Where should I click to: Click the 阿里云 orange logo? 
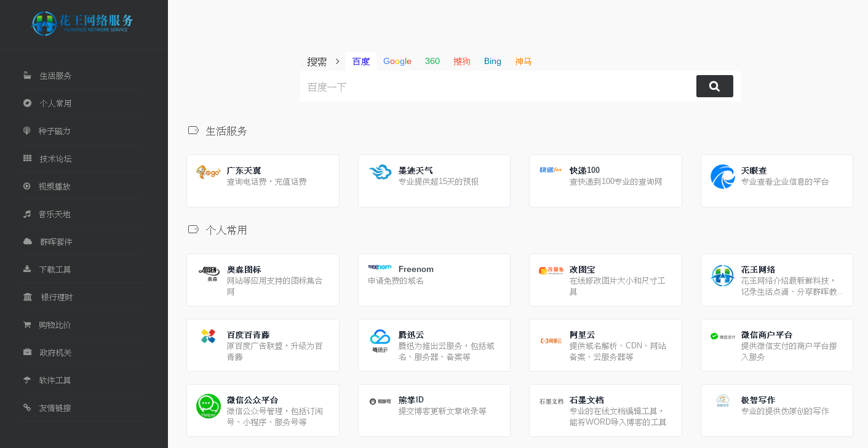click(551, 340)
